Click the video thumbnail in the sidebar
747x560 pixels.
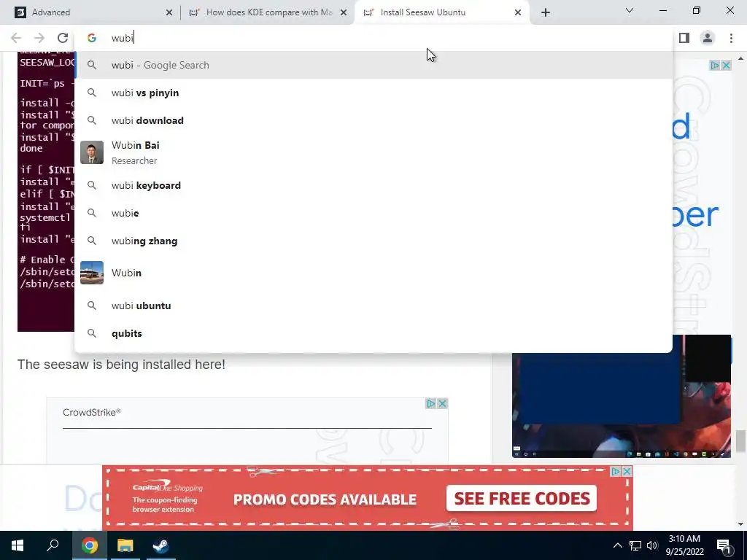coord(622,396)
